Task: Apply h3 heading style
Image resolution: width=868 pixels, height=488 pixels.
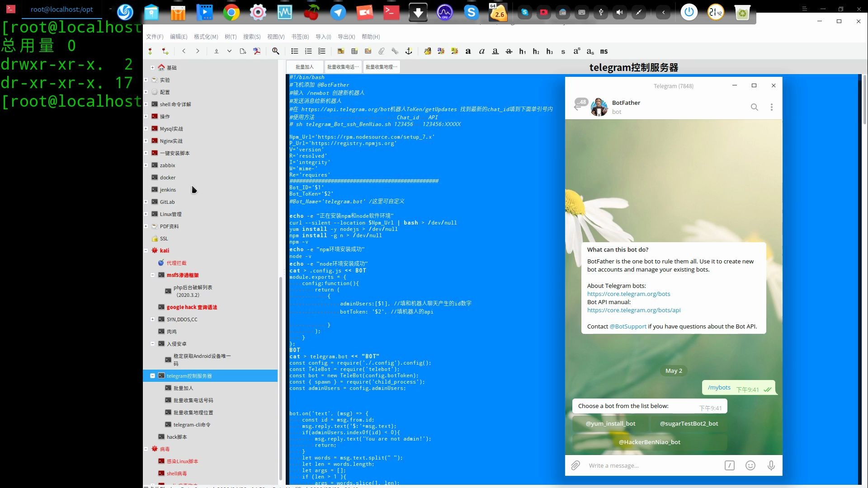Action: tap(550, 51)
